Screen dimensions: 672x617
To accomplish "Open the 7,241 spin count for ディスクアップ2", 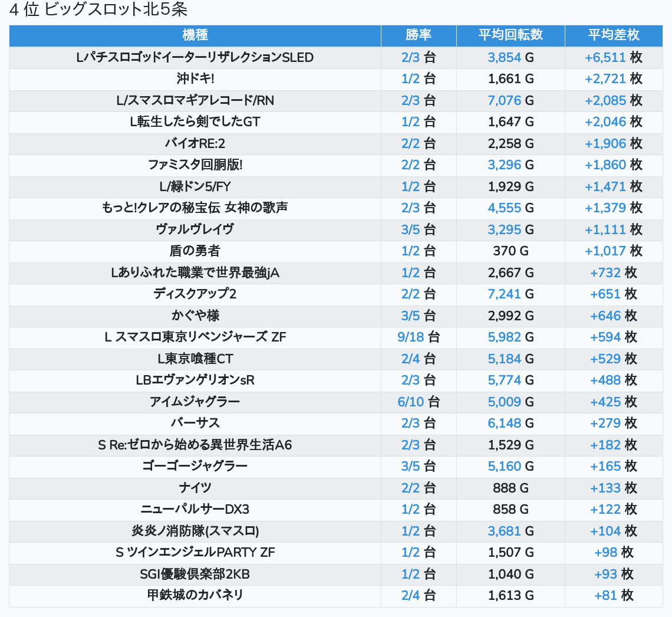I will click(x=504, y=294).
